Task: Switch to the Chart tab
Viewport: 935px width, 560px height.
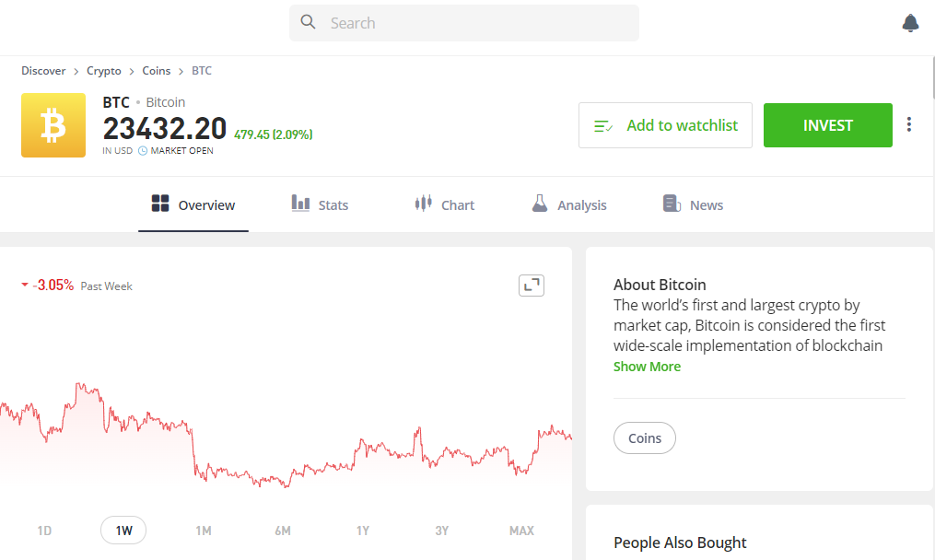Action: 445,204
